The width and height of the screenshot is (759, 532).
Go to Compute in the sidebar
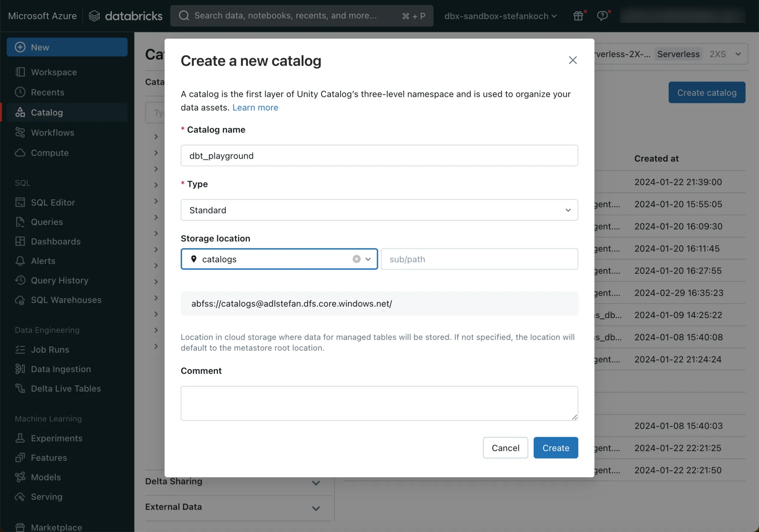click(50, 153)
